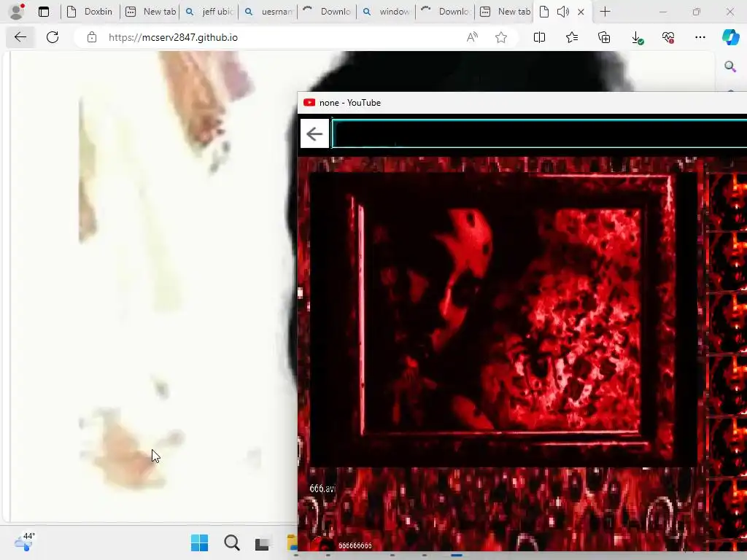Open Settings and more menu
This screenshot has width=747, height=560.
point(700,37)
